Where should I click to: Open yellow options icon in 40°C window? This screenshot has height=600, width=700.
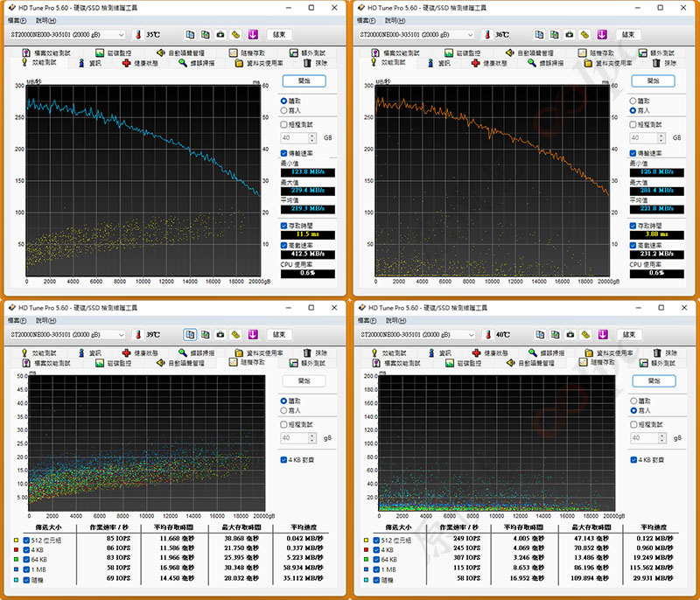pyautogui.click(x=585, y=334)
